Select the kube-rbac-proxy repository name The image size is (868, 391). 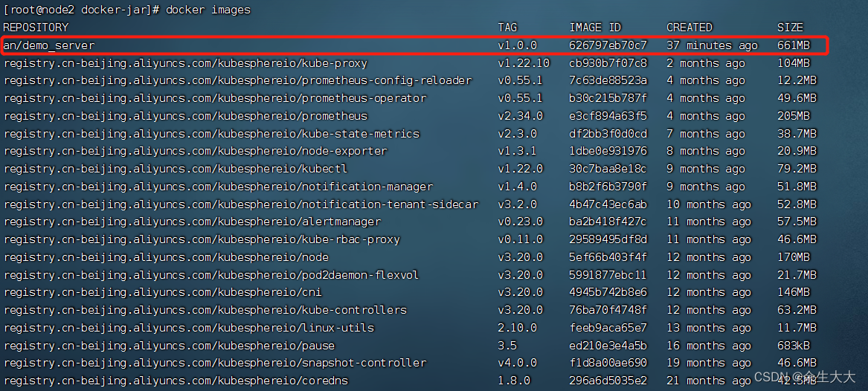[202, 239]
